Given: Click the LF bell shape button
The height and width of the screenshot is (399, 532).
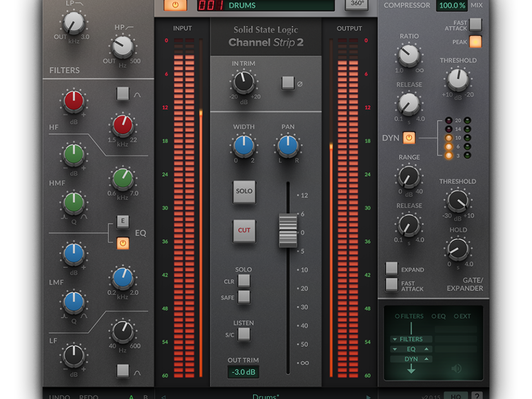Looking at the screenshot, I should 123,370.
